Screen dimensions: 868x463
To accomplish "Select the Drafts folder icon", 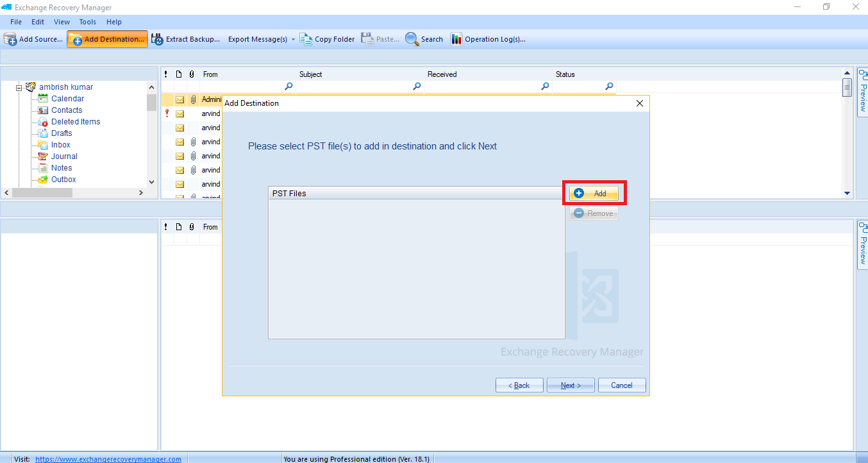I will point(43,133).
